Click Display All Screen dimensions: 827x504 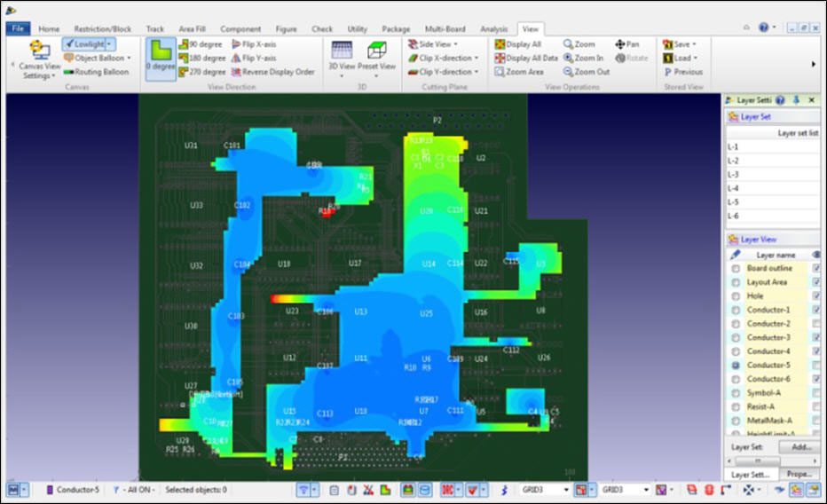[x=518, y=44]
